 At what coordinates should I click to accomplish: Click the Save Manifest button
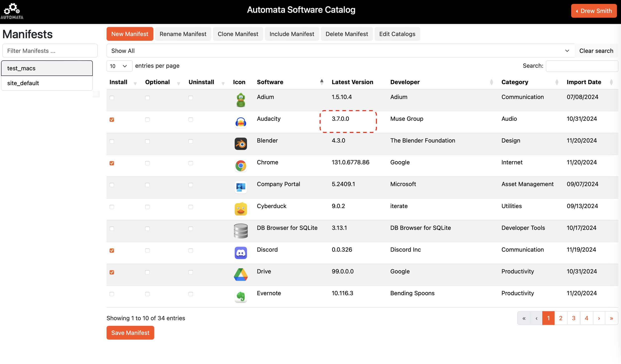[x=130, y=333]
